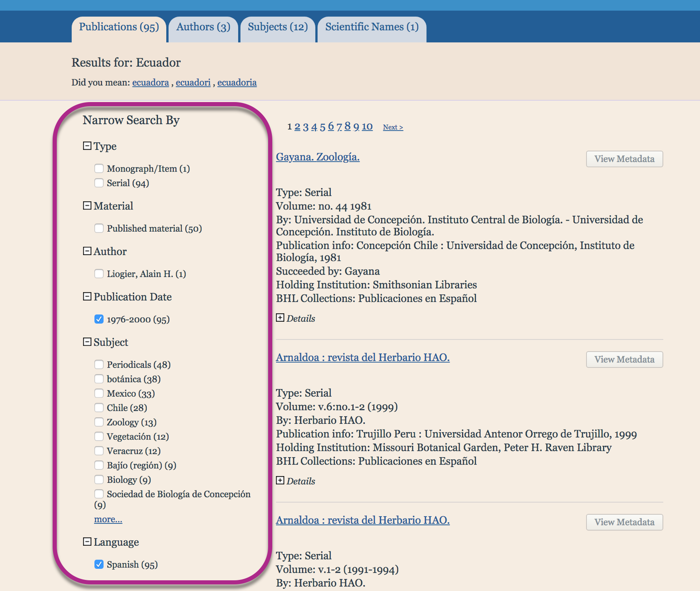The image size is (700, 591).
Task: Go to the Next results page
Action: 393,127
